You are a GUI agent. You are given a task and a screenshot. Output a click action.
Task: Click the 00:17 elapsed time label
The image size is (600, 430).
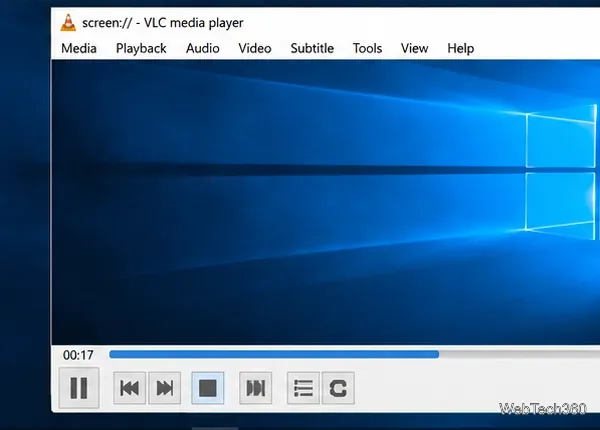pos(78,355)
